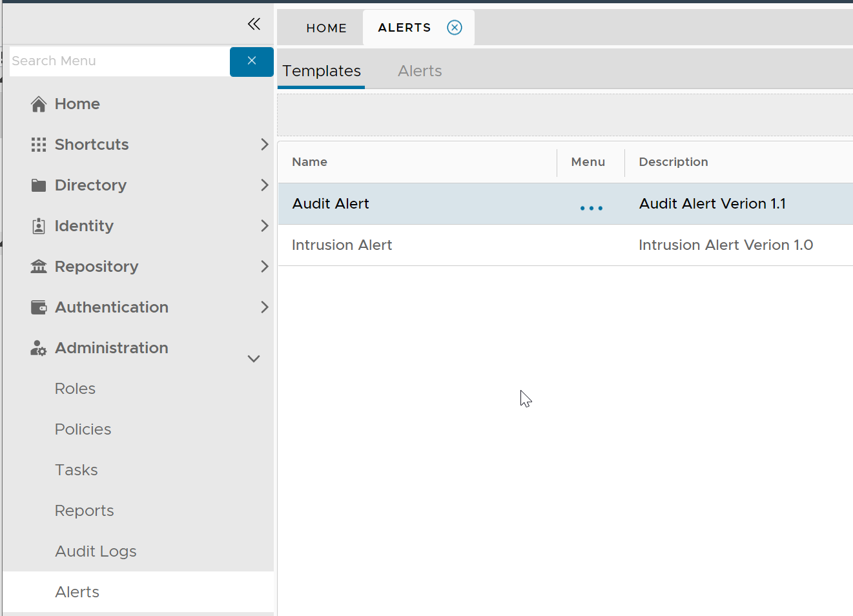Switch to the HOME tab
Image resolution: width=853 pixels, height=616 pixels.
click(x=326, y=28)
